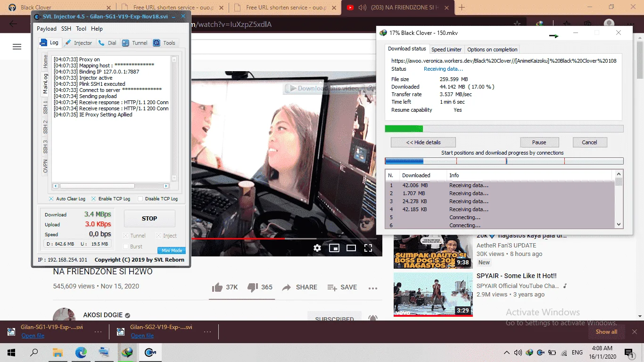Switch to the Tunnel tab
The image size is (644, 362).
135,43
